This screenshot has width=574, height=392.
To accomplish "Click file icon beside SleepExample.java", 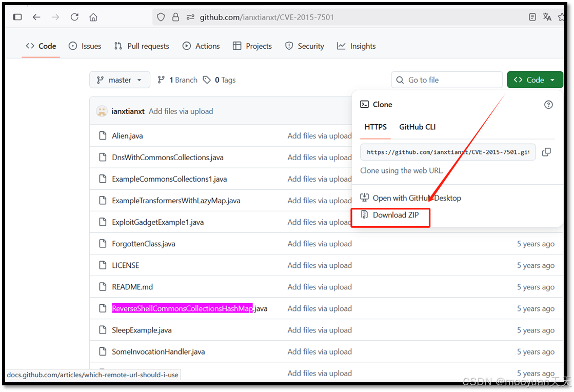I will pos(103,330).
